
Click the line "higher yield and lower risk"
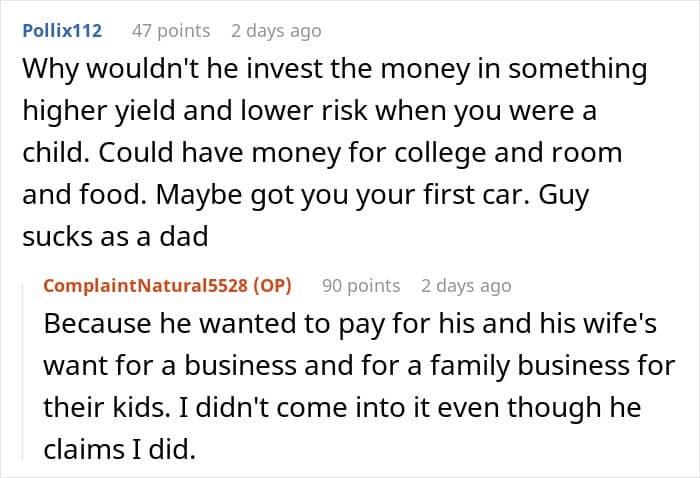point(310,111)
